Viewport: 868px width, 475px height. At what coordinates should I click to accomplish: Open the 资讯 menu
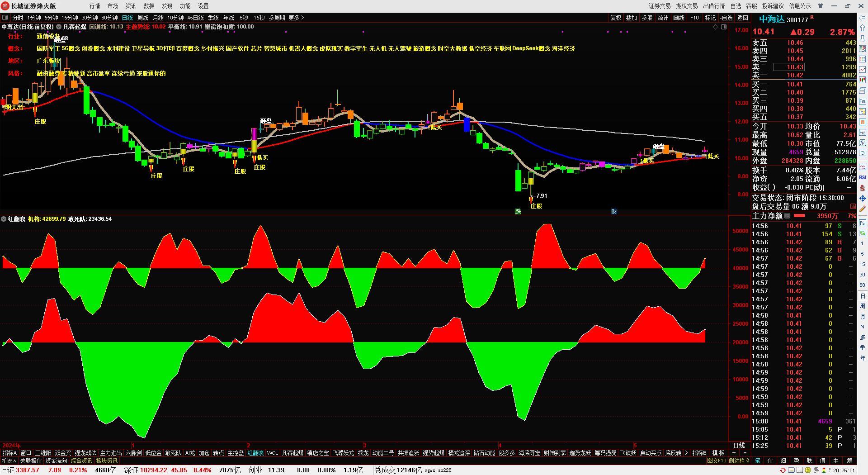pyautogui.click(x=131, y=6)
